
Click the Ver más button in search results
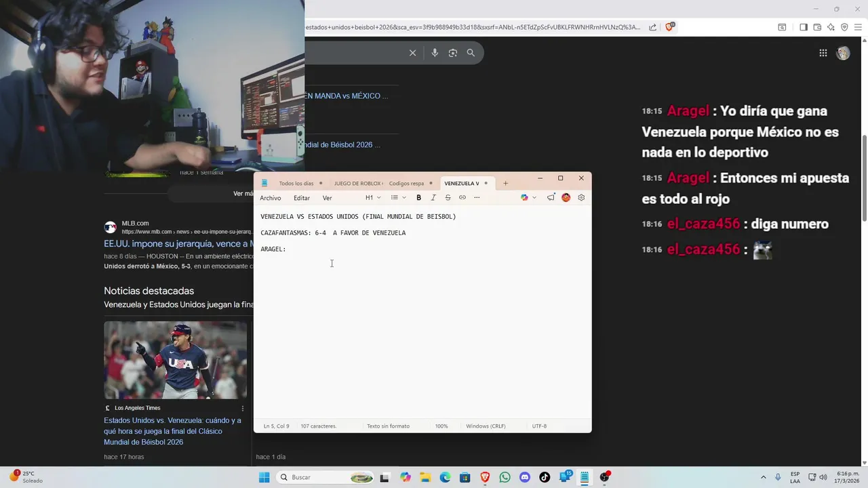coord(243,193)
